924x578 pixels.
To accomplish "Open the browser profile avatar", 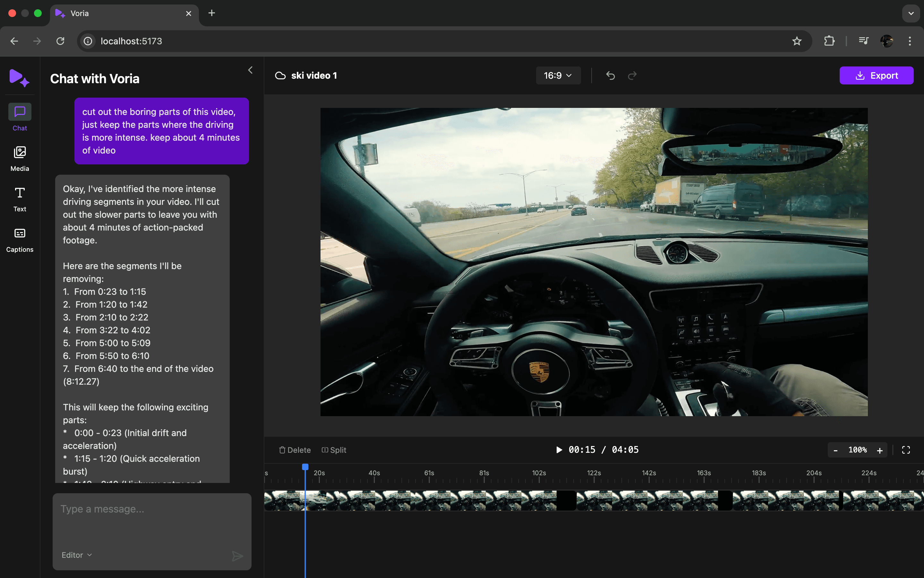I will (886, 41).
